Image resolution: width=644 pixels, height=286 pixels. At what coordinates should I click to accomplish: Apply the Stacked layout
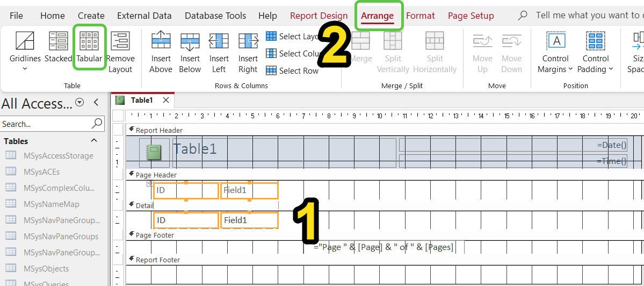tap(58, 47)
